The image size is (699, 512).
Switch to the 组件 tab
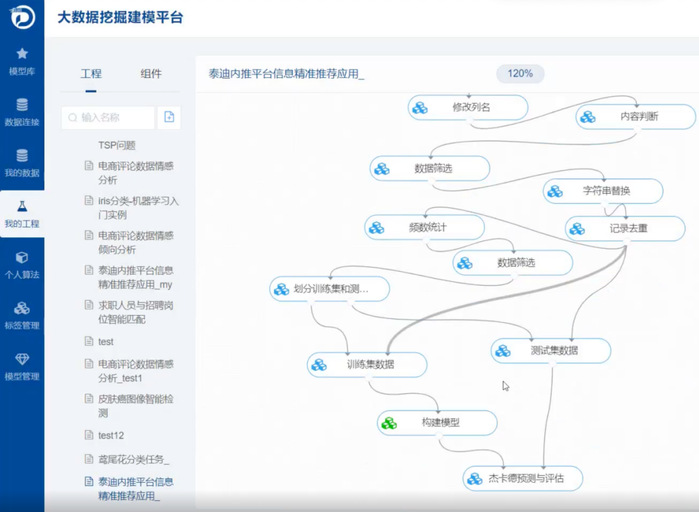click(151, 74)
